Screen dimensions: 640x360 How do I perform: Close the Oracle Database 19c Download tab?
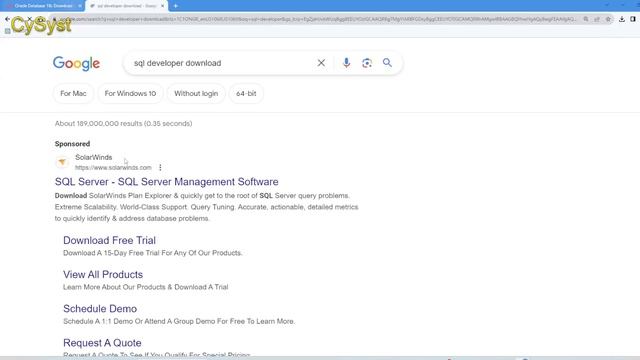(80, 6)
